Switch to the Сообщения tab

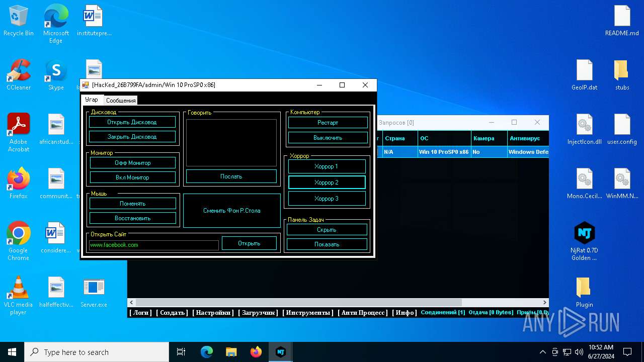coord(121,101)
